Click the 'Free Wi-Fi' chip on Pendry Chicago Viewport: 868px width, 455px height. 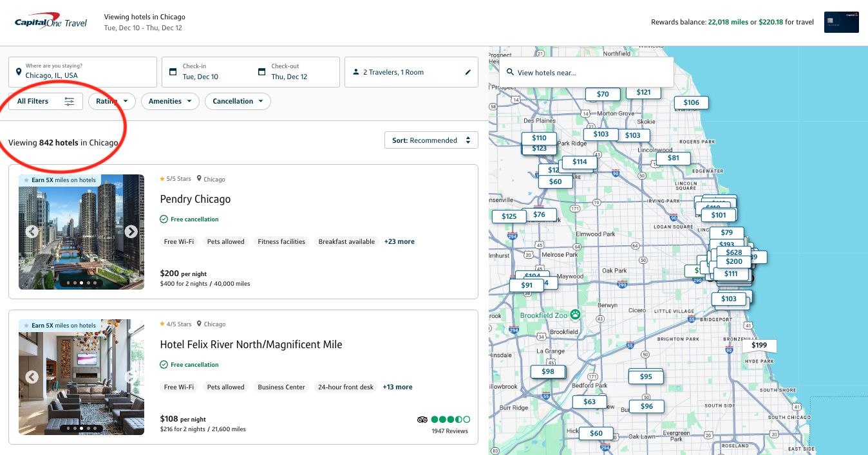click(179, 242)
